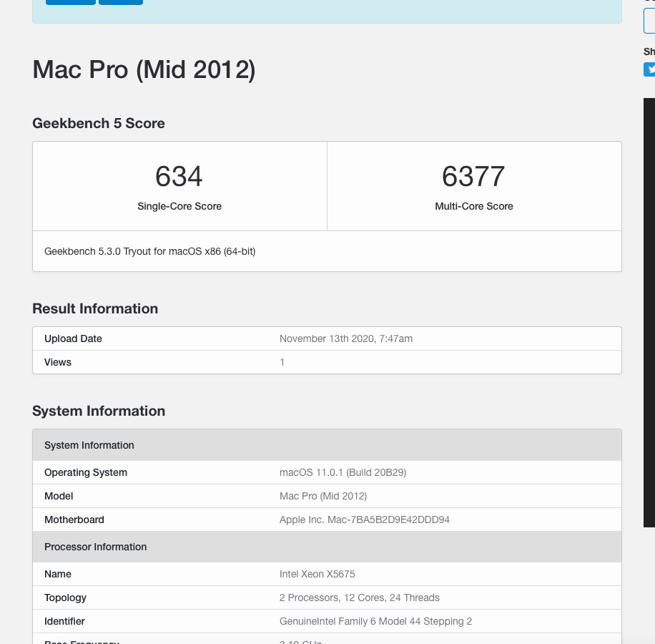This screenshot has width=655, height=644.
Task: Click the 'Single-Core Score' label
Action: (179, 206)
